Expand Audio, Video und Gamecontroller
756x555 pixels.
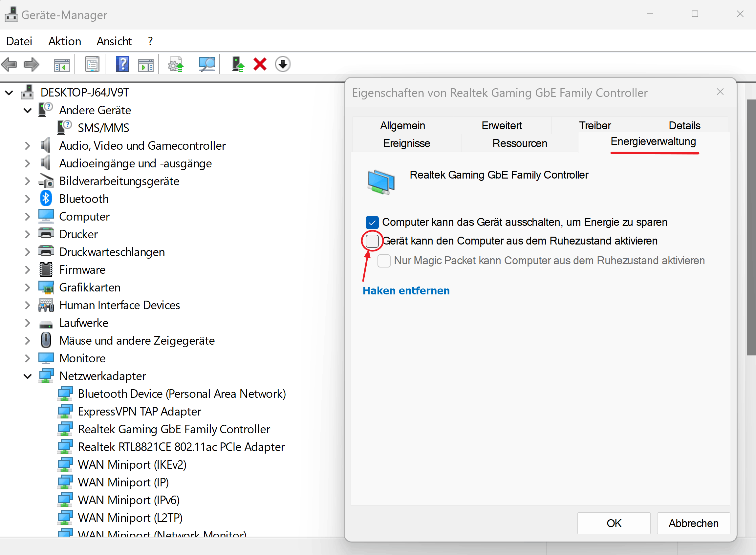coord(28,145)
